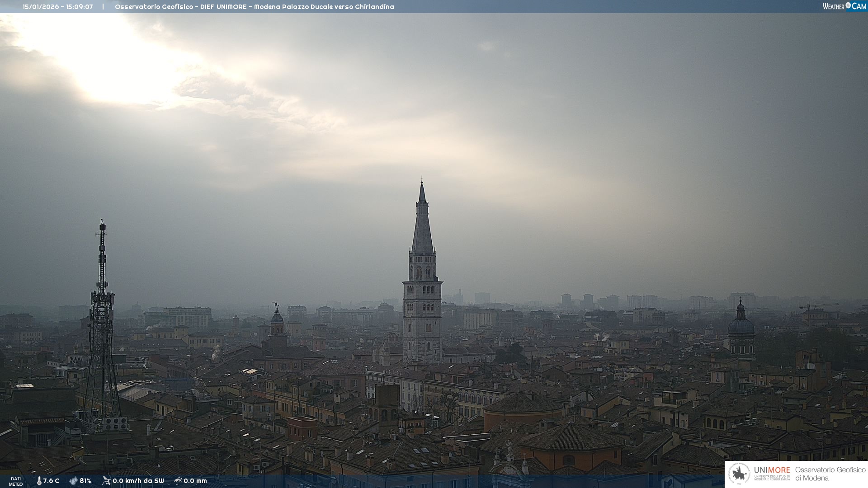Click the 15/01/2026 timestamp text
The height and width of the screenshot is (488, 868).
tap(58, 7)
